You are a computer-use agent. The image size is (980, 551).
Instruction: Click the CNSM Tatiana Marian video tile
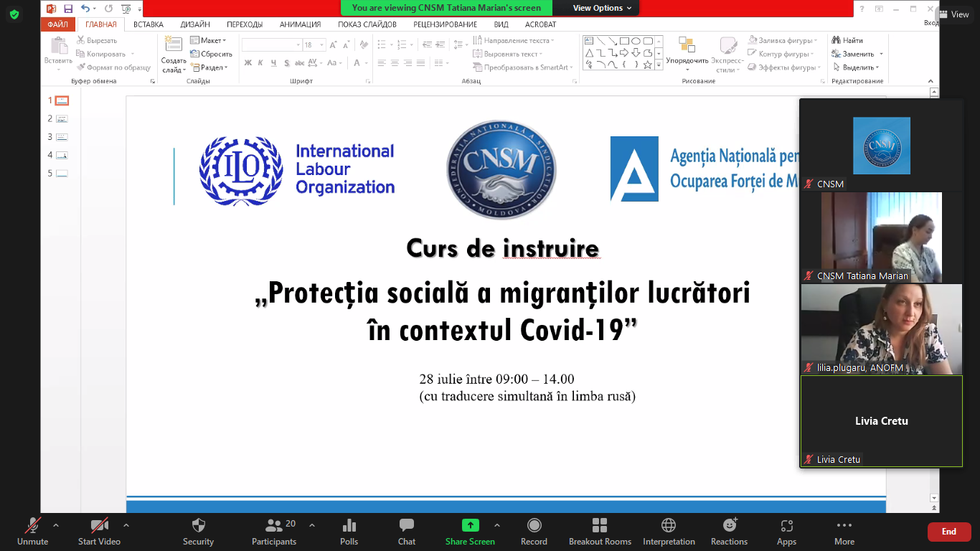point(881,237)
